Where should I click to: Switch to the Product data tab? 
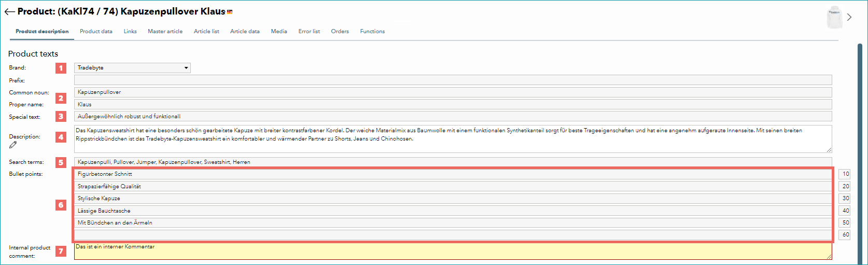pos(96,32)
